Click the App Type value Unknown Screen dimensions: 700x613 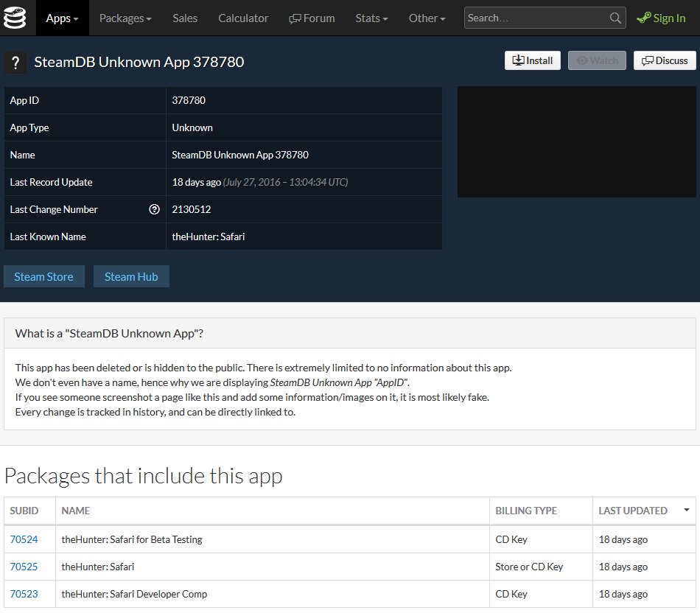coord(192,127)
